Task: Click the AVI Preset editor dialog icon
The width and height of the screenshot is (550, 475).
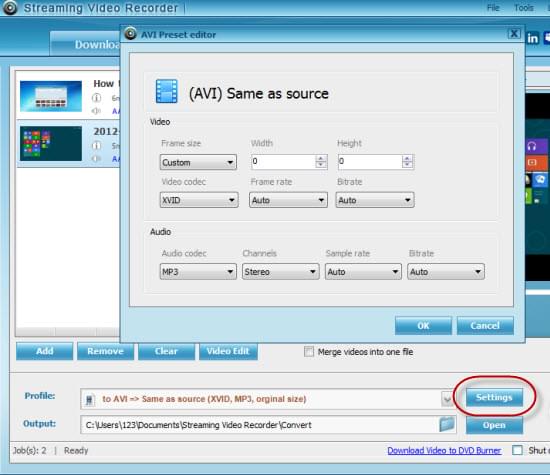Action: [x=130, y=34]
